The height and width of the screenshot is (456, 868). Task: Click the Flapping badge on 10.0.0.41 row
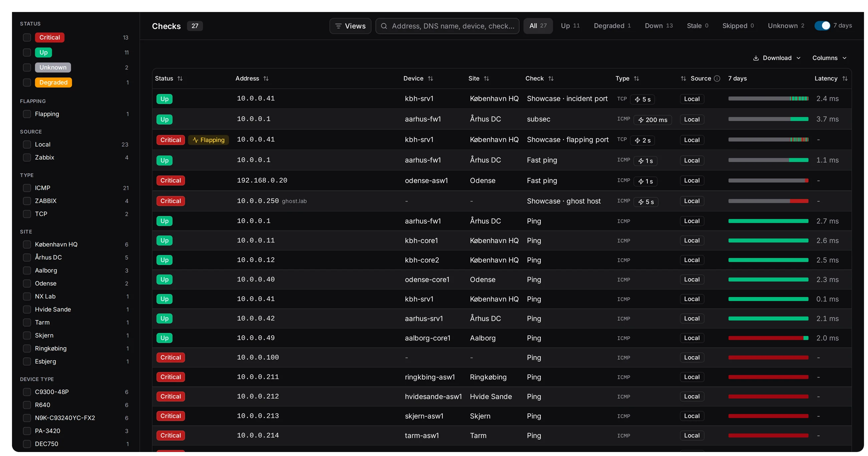[x=208, y=140]
